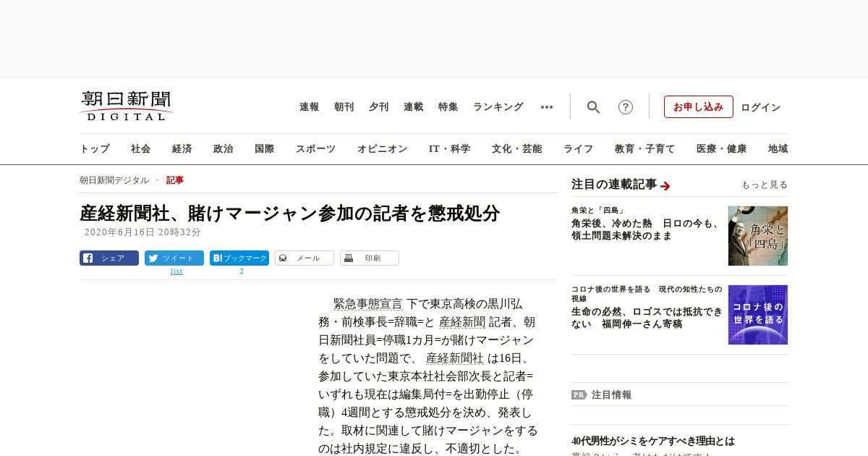Go to the スポーツ section tab
This screenshot has width=868, height=456.
click(315, 149)
